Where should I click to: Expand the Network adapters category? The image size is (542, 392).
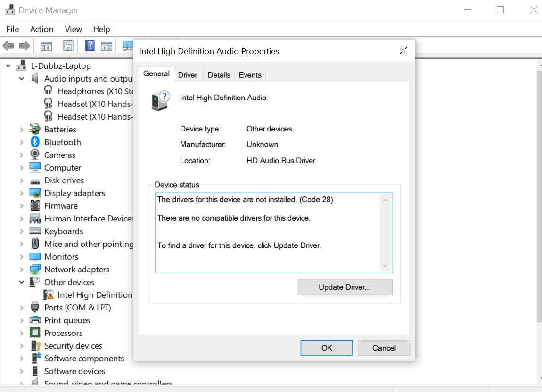[x=21, y=269]
